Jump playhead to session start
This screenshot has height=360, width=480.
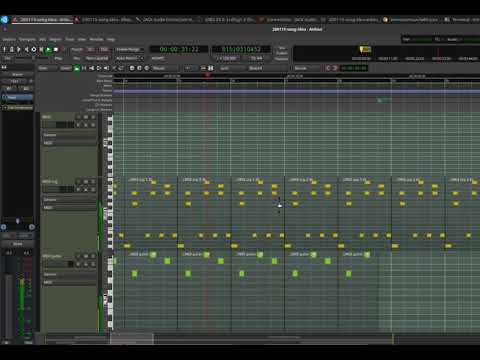(x=19, y=49)
